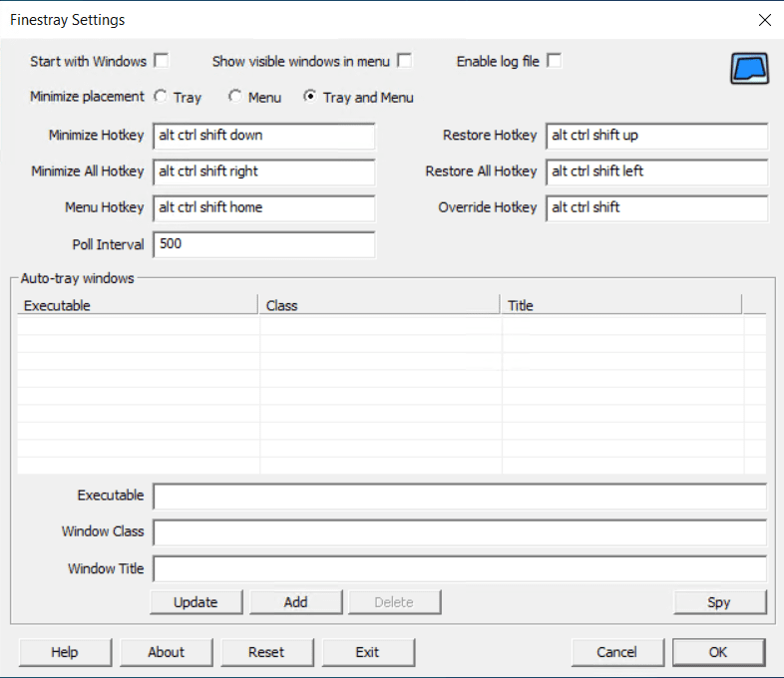Click the Add button
The image size is (784, 678).
pos(296,602)
